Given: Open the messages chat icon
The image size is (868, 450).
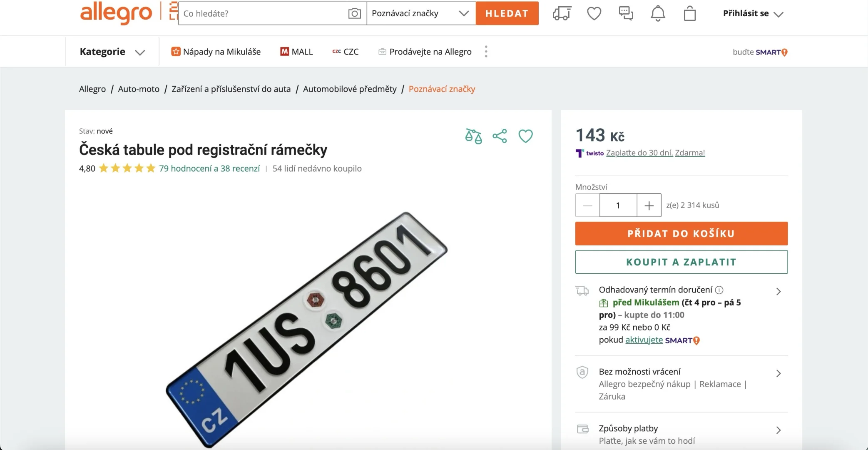Looking at the screenshot, I should (x=626, y=13).
